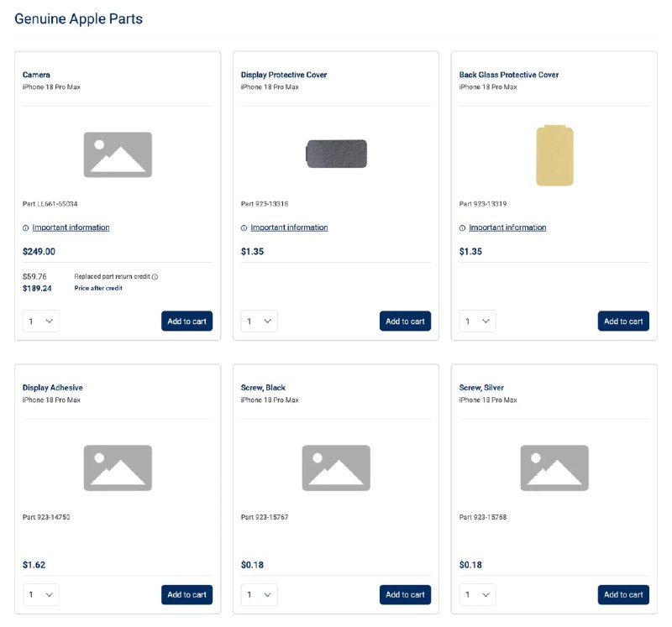Add the Screw, Silver to cart

pos(623,594)
